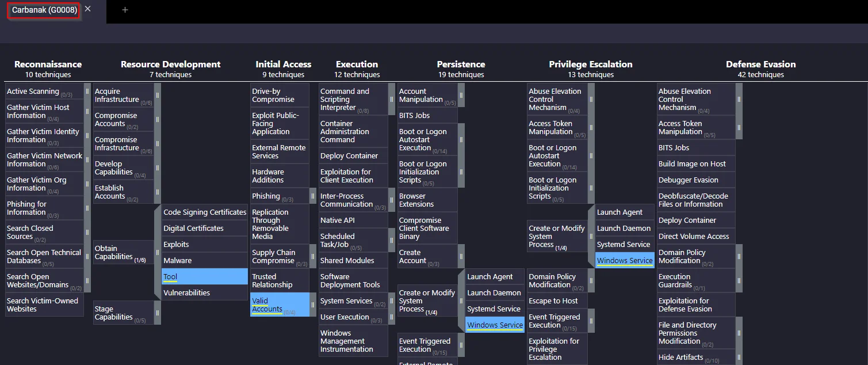Select Trusted Relationship technique
The height and width of the screenshot is (365, 868).
(280, 281)
